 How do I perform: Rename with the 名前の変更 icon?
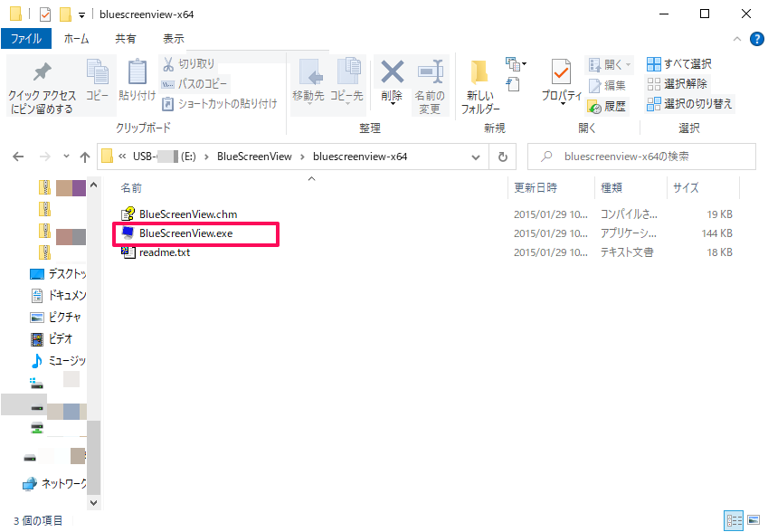(x=430, y=87)
